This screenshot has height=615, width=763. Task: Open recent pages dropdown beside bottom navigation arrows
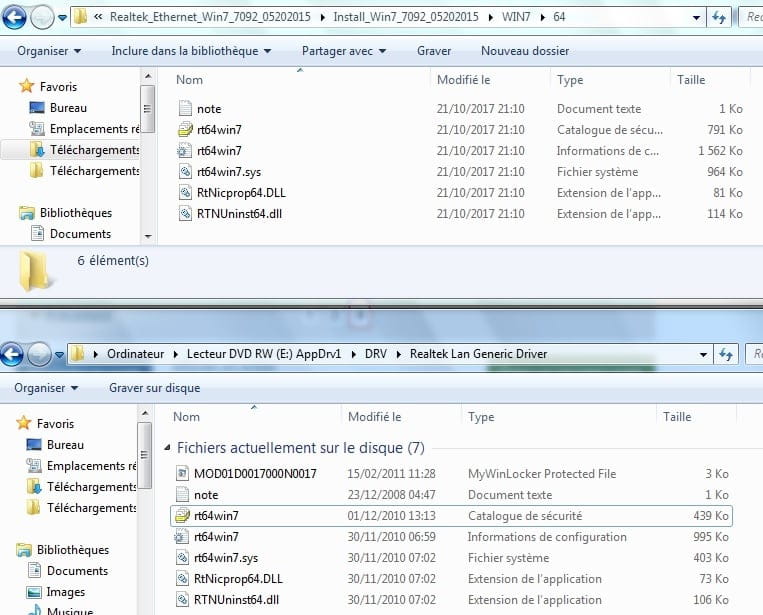pyautogui.click(x=59, y=355)
